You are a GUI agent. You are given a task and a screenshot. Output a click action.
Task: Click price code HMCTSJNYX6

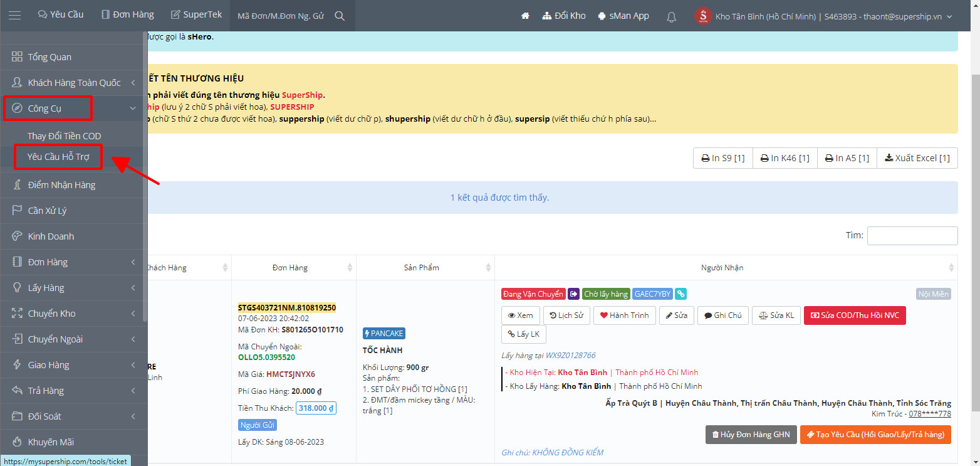click(x=290, y=374)
